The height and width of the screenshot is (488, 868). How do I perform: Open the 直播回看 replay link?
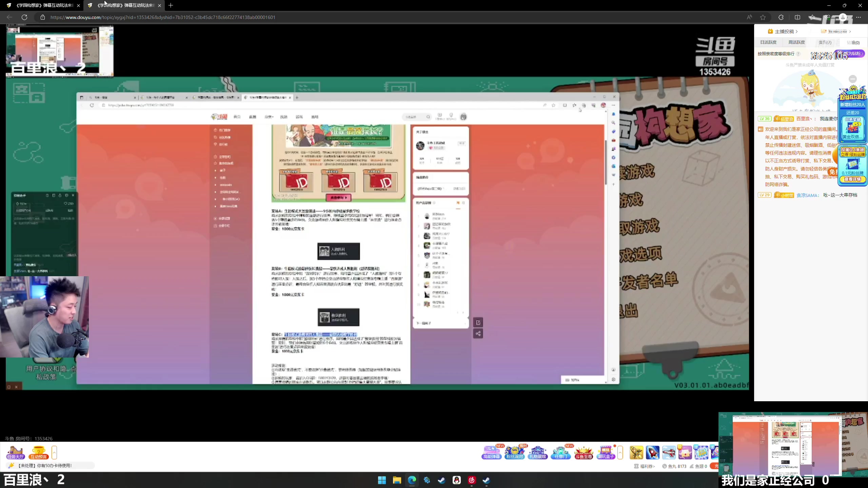[x=836, y=32]
